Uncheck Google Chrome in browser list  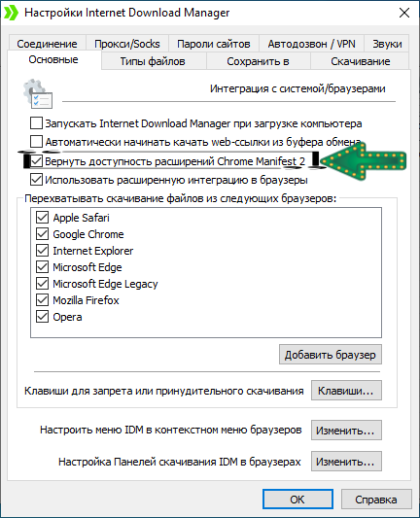tap(43, 234)
